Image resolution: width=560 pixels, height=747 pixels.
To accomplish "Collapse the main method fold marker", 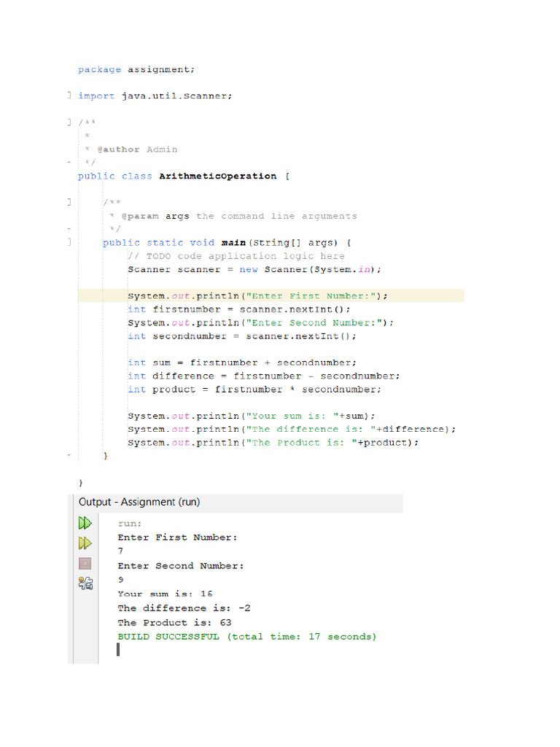I will 69,242.
